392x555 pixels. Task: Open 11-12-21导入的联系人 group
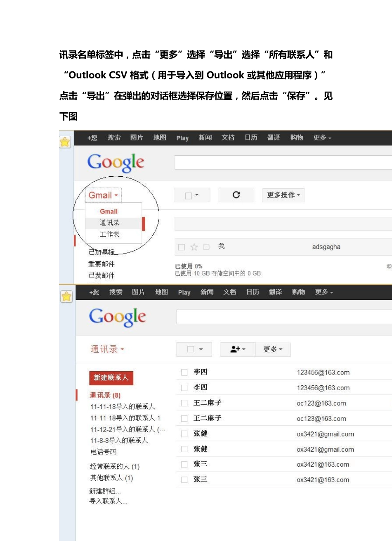coord(128,429)
